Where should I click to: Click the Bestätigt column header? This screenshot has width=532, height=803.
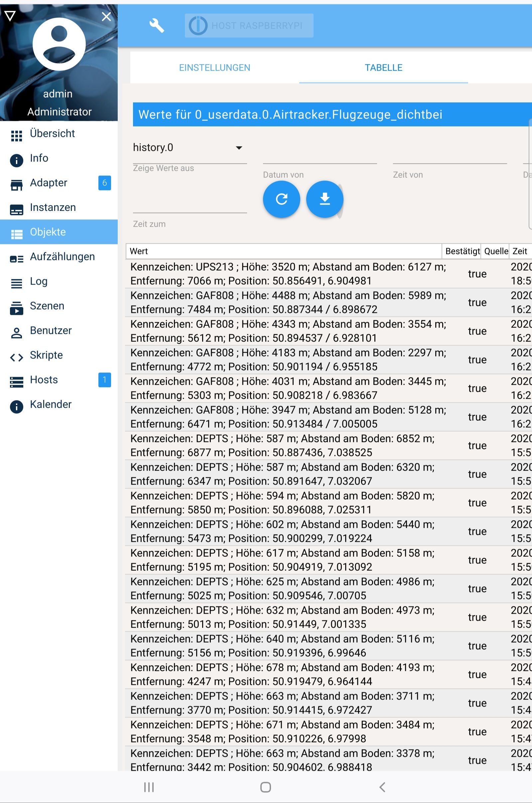[x=461, y=251]
